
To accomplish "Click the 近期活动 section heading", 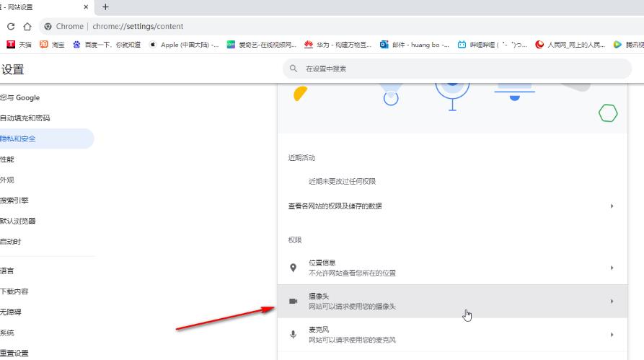I will (x=301, y=158).
